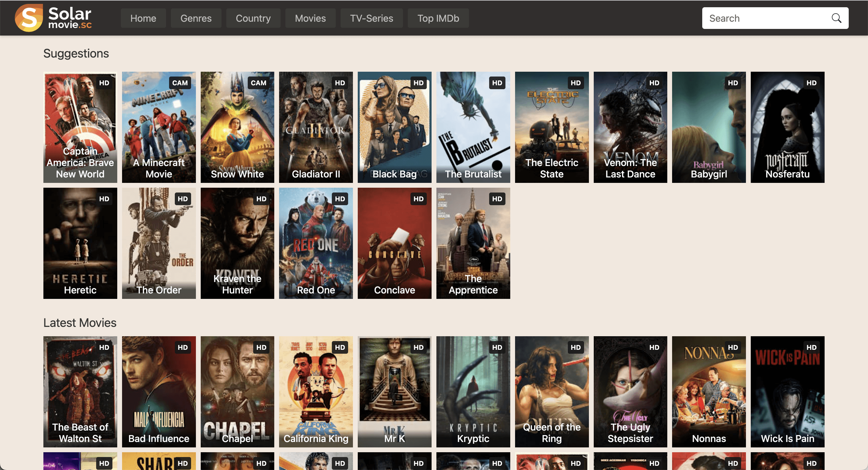Screen dimensions: 868x470
Task: Click the HD badge on Chapel
Action: (262, 347)
